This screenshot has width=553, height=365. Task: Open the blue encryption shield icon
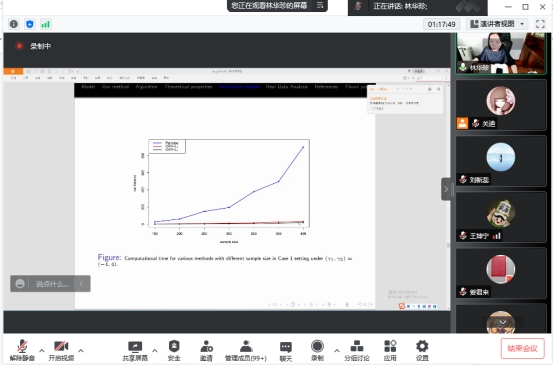click(30, 24)
